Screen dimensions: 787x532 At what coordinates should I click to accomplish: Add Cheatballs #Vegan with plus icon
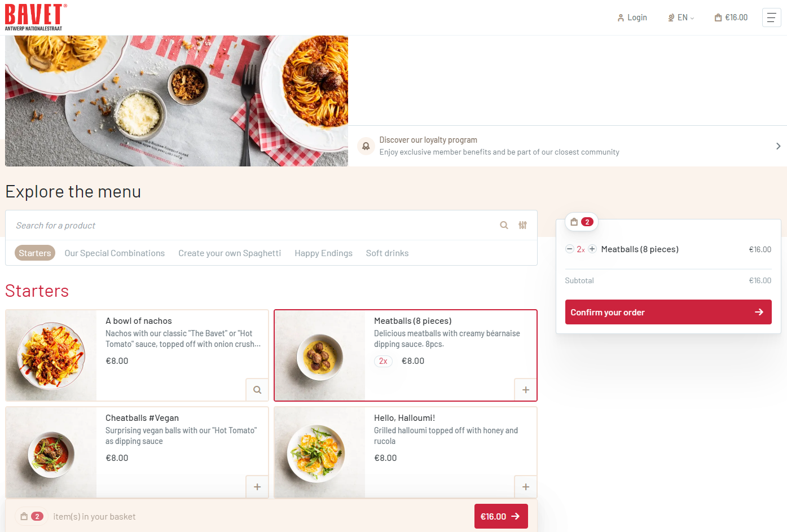point(257,487)
